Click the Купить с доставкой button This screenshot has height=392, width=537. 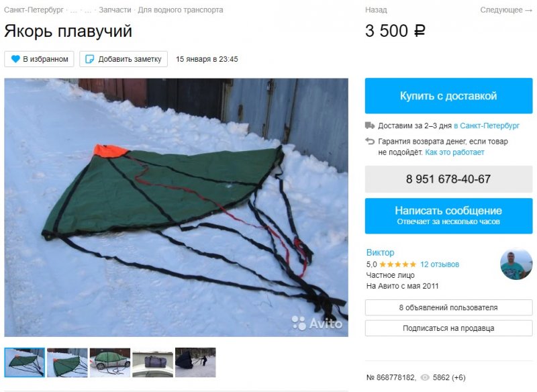[448, 96]
